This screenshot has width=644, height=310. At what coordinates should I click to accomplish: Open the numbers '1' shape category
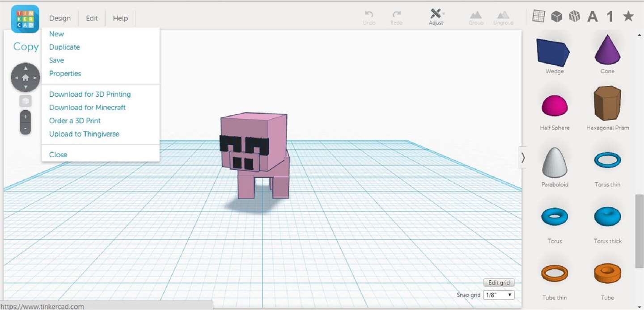[610, 17]
